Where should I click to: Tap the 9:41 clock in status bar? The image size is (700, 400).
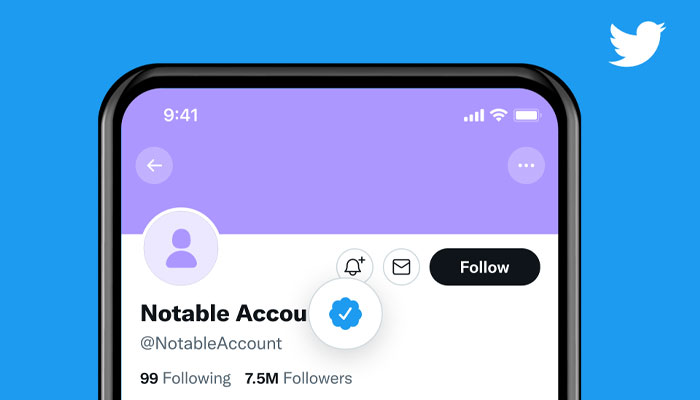tap(180, 115)
